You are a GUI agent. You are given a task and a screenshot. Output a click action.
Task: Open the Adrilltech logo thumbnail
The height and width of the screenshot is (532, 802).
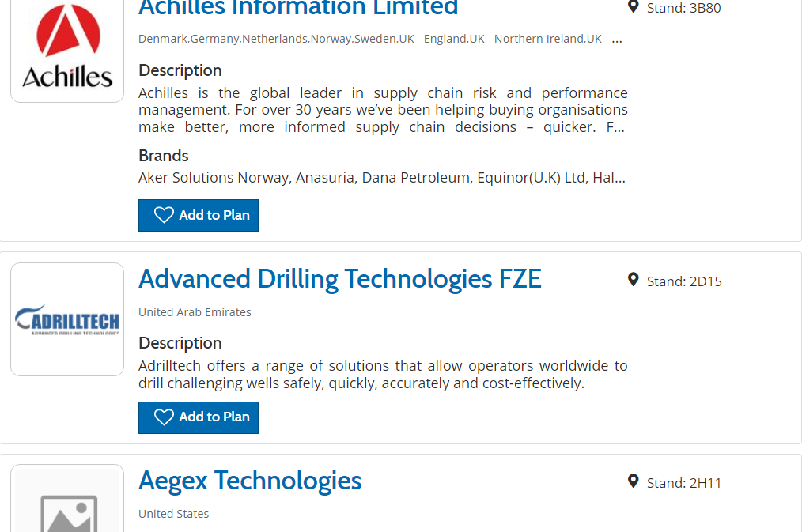67,319
